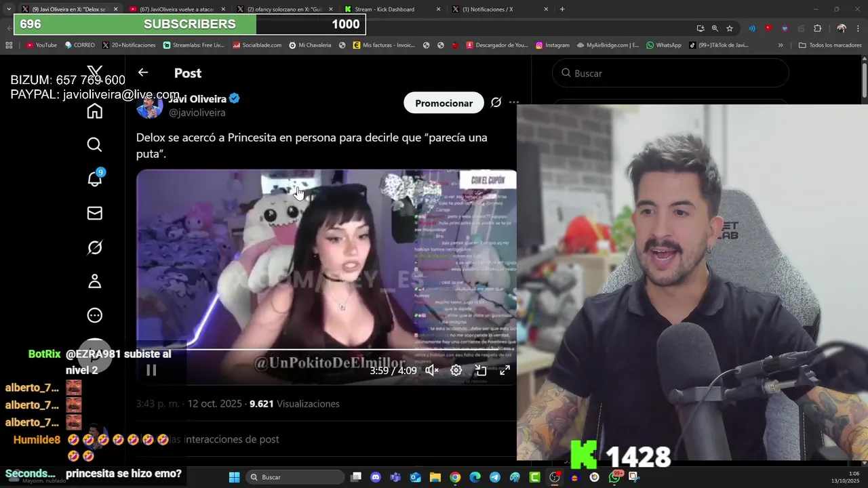Open the Profile person icon in sidebar
868x488 pixels.
95,281
